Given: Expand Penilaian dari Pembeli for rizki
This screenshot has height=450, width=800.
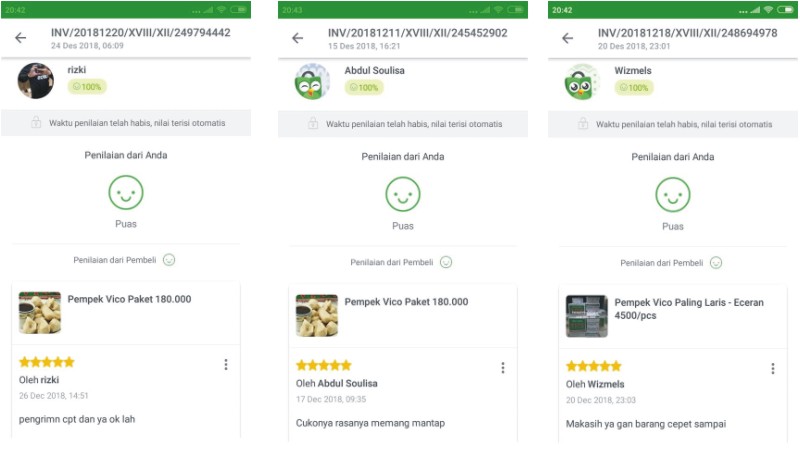Looking at the screenshot, I should tap(170, 260).
